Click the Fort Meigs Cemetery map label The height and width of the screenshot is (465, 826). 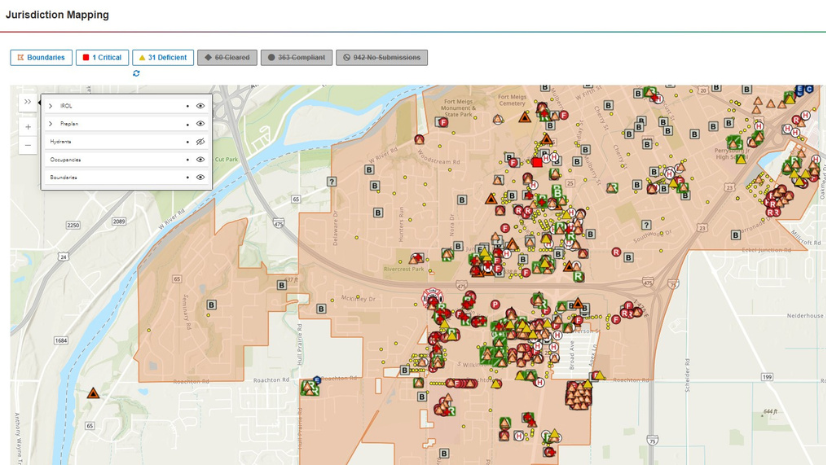[x=512, y=100]
